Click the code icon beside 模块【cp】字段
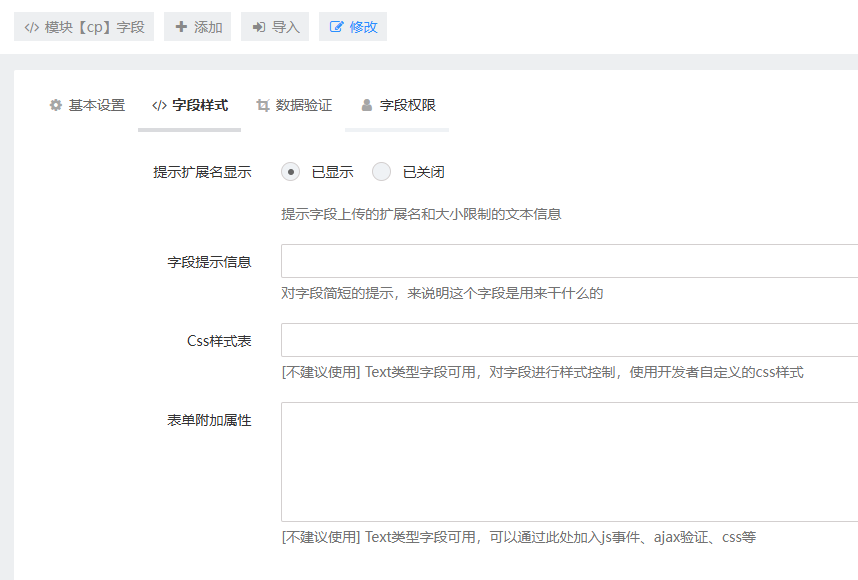The image size is (858, 580). click(x=32, y=27)
